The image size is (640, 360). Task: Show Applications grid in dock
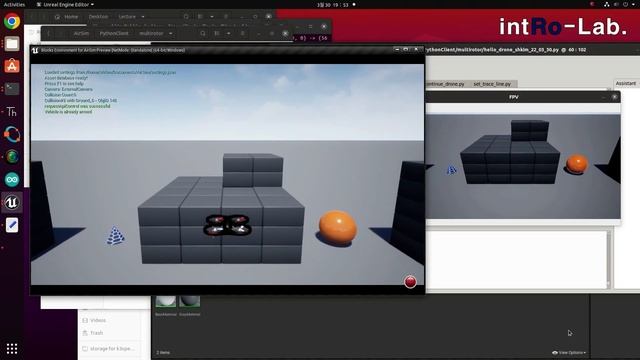click(x=12, y=348)
